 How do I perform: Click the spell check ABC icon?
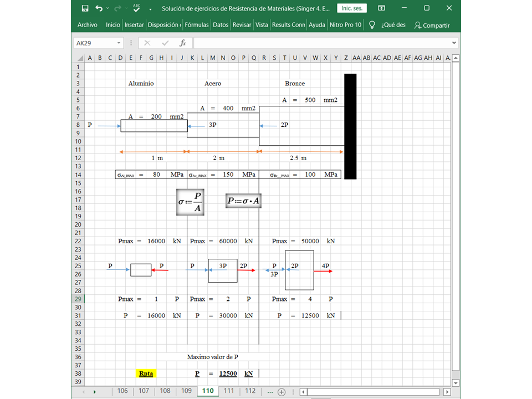[x=136, y=8]
